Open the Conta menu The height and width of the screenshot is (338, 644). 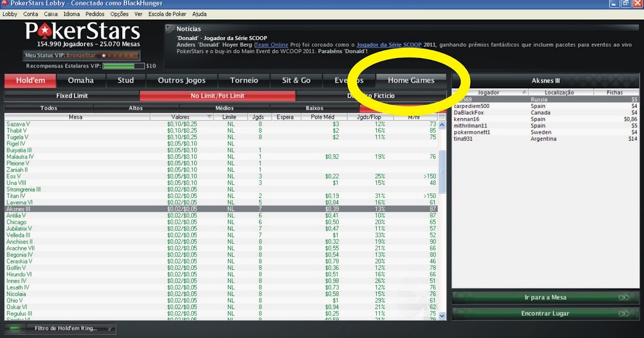(x=31, y=14)
